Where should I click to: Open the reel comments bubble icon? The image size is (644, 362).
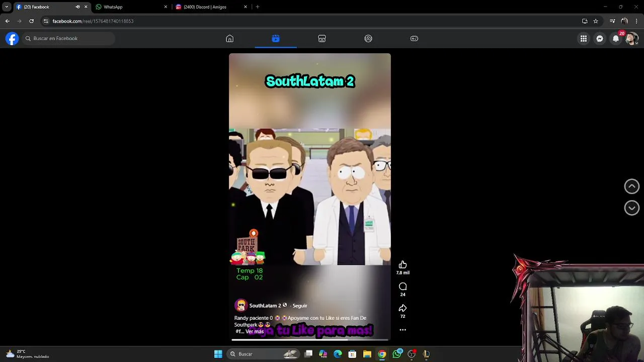(403, 287)
